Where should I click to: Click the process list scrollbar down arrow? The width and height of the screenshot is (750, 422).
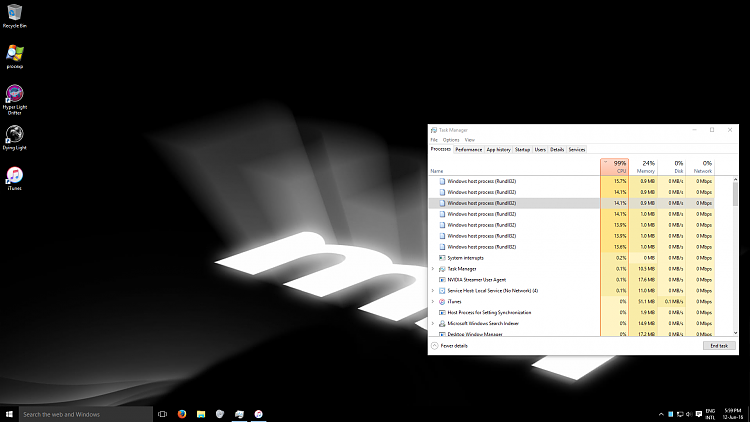coord(735,333)
